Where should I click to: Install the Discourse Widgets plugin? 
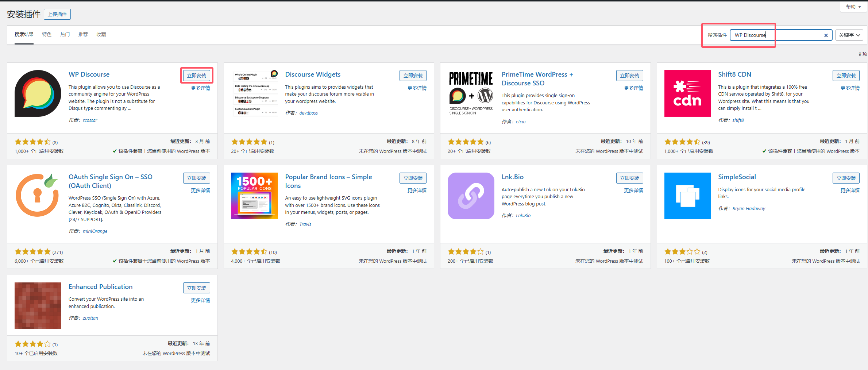[413, 76]
